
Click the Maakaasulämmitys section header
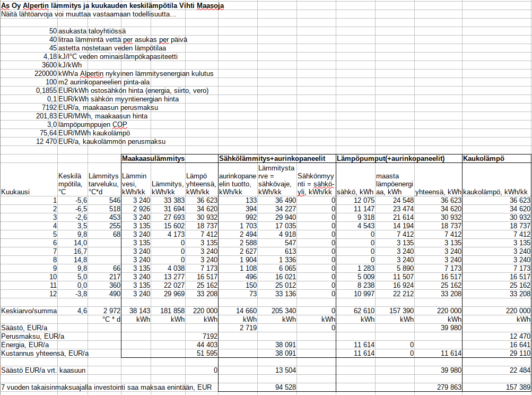153,159
